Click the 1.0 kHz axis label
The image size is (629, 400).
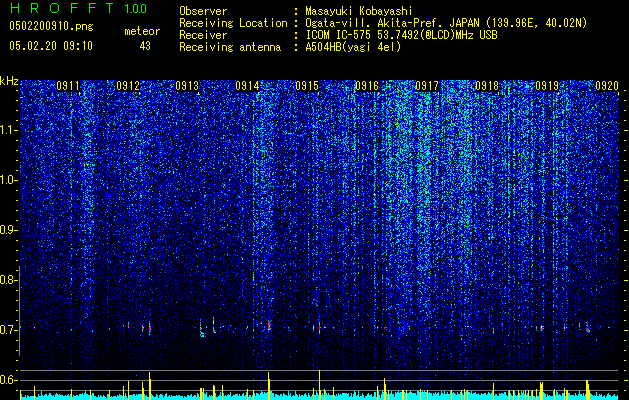(x=8, y=181)
